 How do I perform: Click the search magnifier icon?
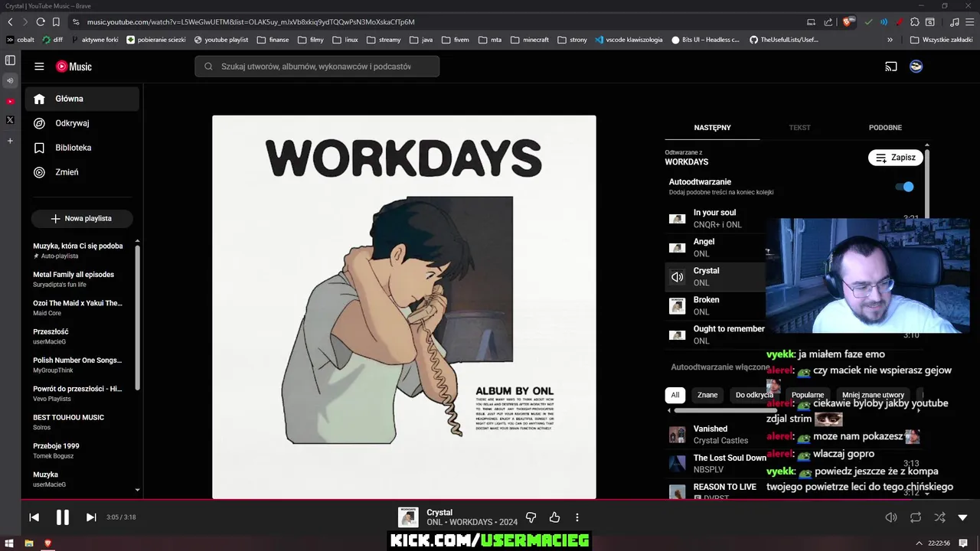pos(208,67)
